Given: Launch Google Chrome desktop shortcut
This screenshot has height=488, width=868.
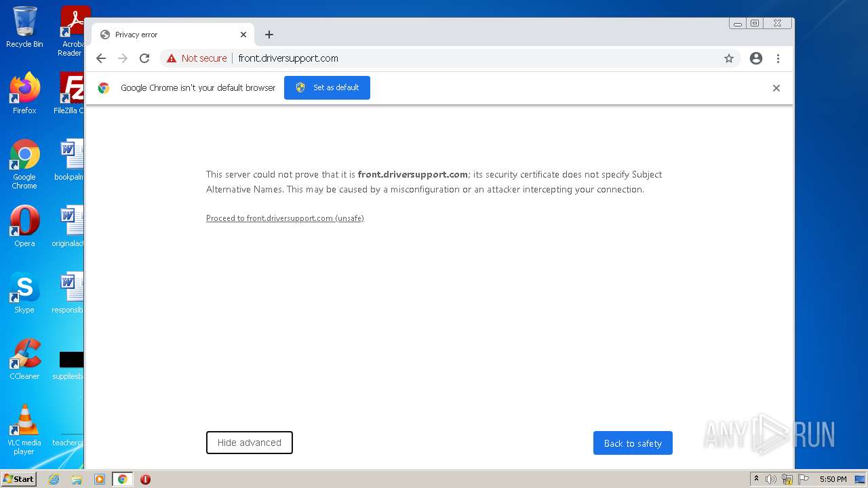Looking at the screenshot, I should [24, 165].
